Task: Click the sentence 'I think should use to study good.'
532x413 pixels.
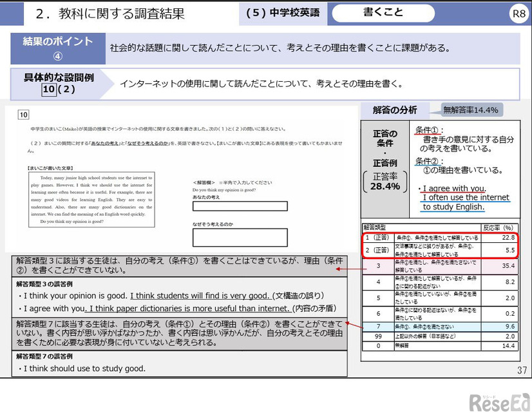Action: click(84, 369)
